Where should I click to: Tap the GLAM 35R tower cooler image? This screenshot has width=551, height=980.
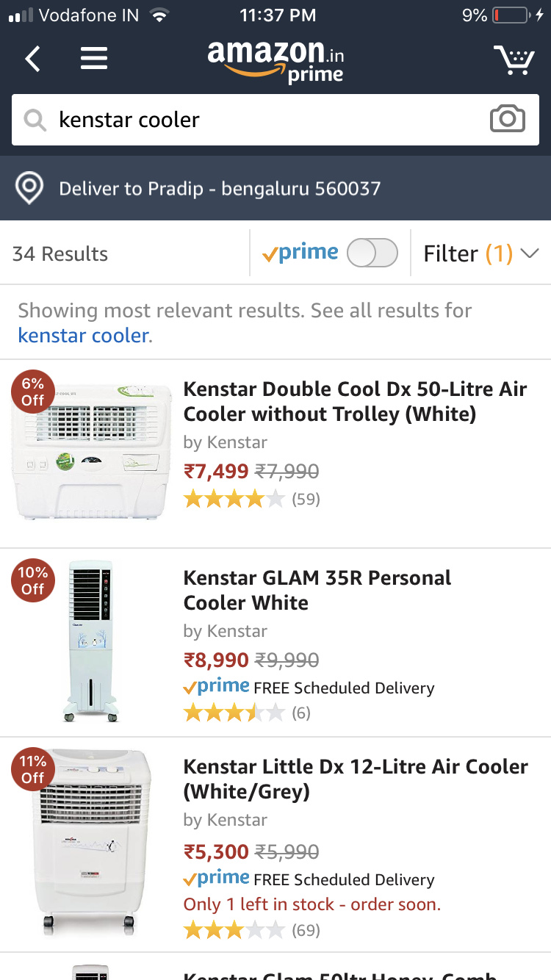coord(91,641)
